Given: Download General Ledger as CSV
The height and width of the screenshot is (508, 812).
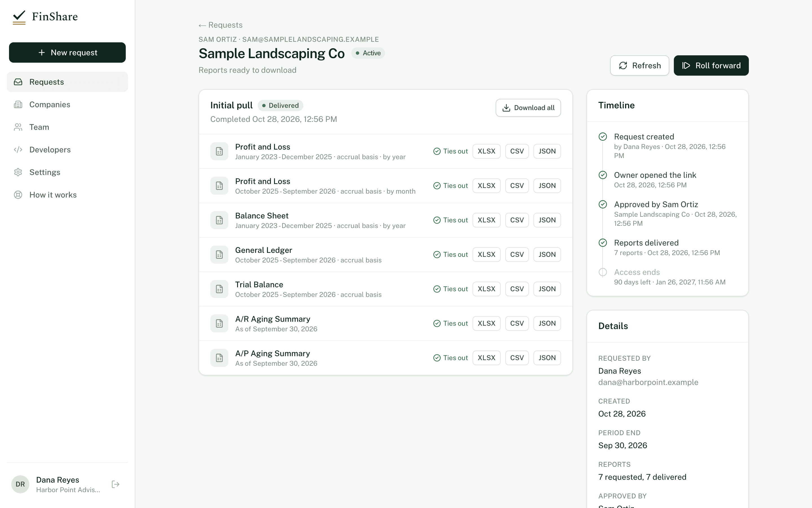Looking at the screenshot, I should click(517, 255).
